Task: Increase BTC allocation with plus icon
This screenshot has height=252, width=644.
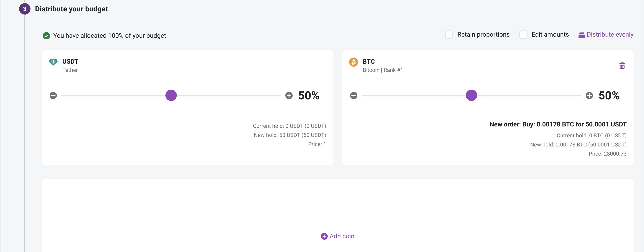Action: [589, 95]
